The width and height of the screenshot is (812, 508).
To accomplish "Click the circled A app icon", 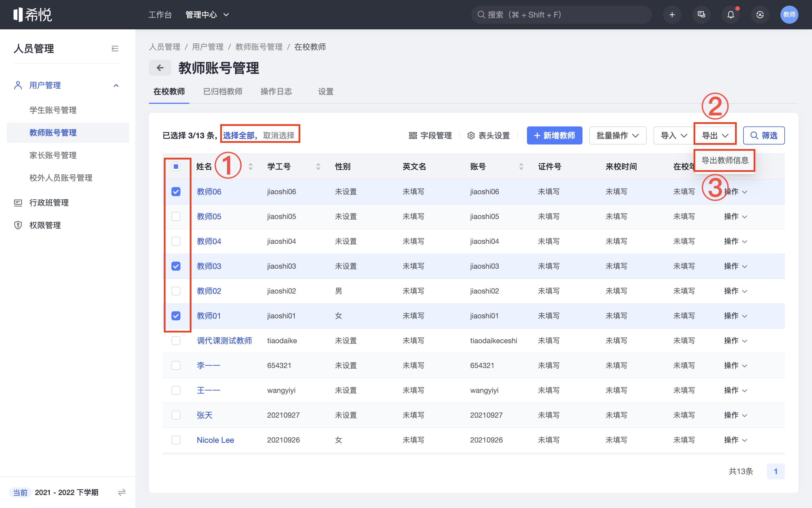I will [760, 15].
